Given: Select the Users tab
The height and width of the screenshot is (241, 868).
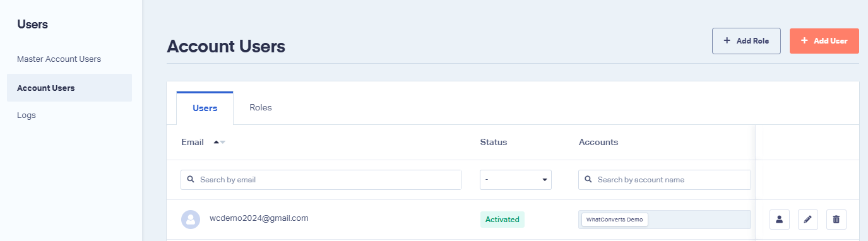Looking at the screenshot, I should 205,108.
